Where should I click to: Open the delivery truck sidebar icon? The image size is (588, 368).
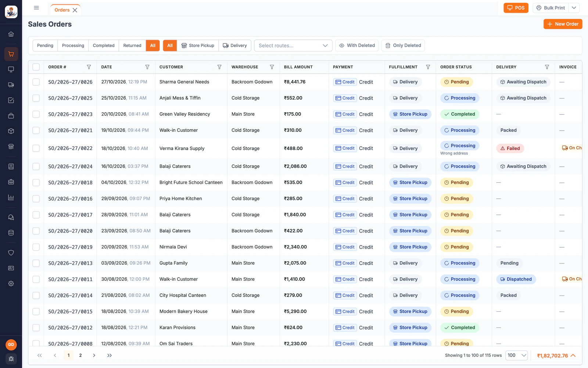(11, 85)
